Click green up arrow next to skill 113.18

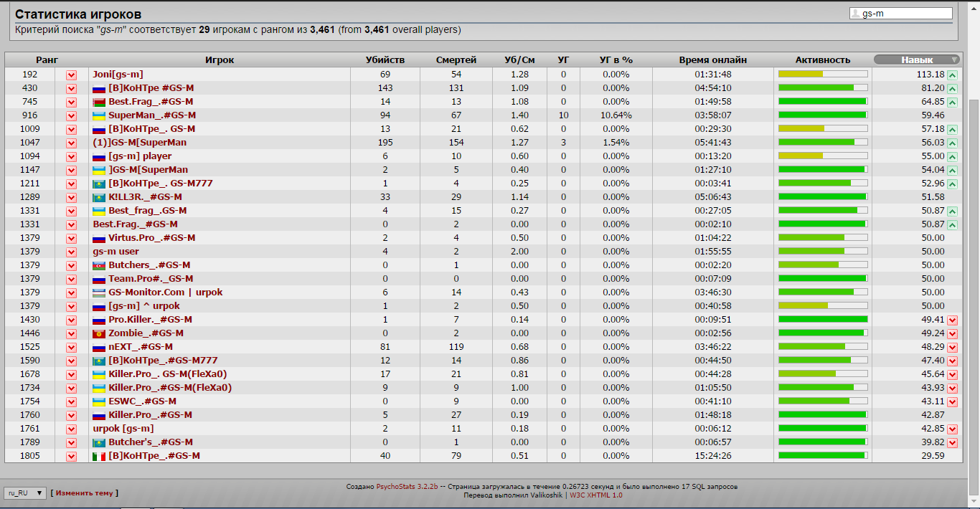(952, 75)
